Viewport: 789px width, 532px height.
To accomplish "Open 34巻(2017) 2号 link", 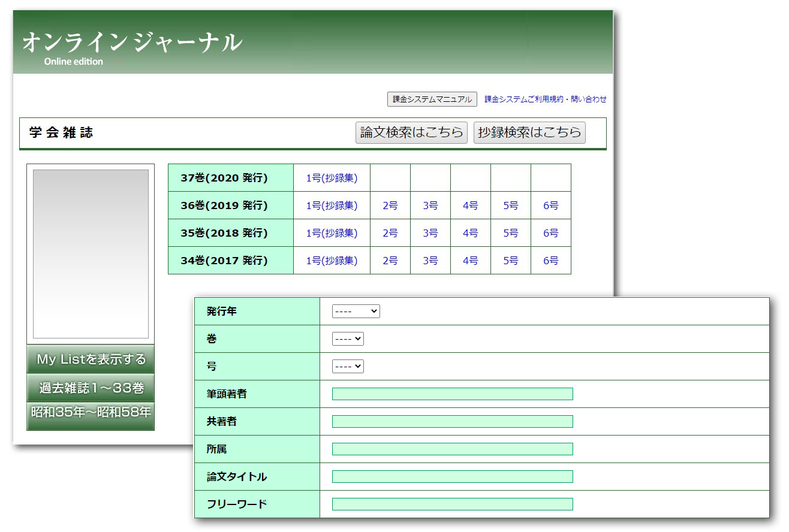I will pos(390,261).
